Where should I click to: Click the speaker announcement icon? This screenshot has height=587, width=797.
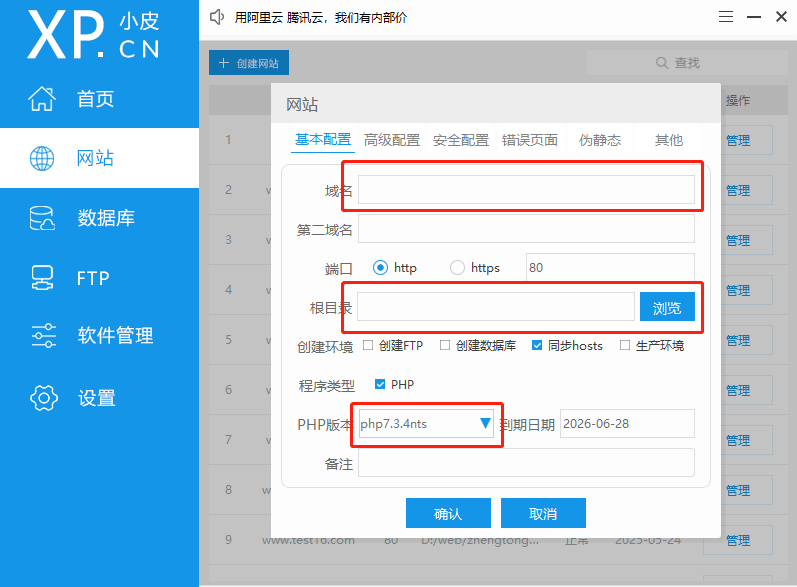[x=217, y=17]
